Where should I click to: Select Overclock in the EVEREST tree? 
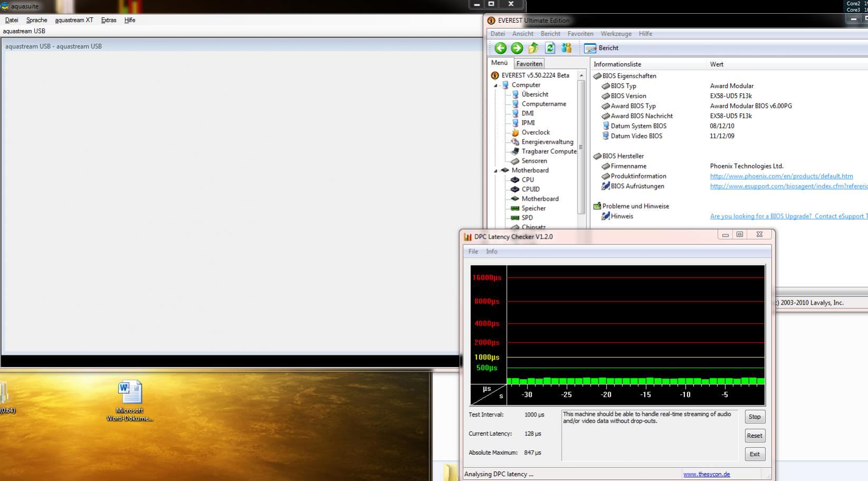click(535, 133)
